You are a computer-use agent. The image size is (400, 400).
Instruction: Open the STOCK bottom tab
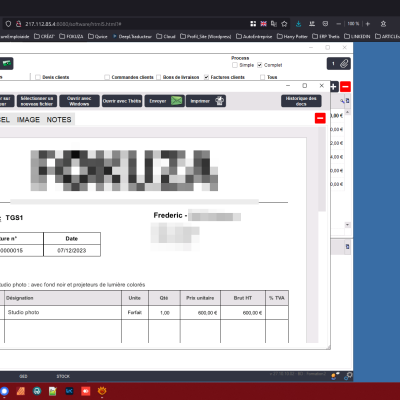click(x=63, y=376)
